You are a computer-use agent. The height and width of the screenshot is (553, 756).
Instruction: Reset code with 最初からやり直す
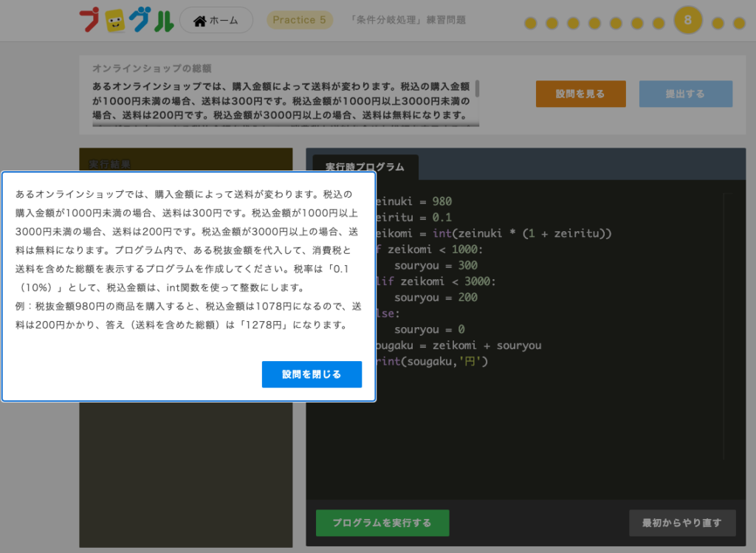[682, 523]
